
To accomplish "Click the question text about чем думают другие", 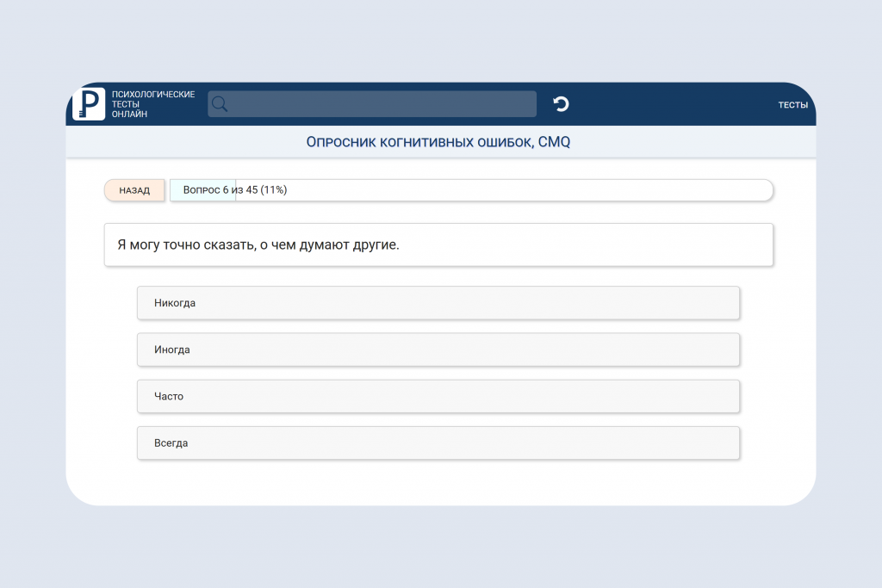I will click(258, 244).
